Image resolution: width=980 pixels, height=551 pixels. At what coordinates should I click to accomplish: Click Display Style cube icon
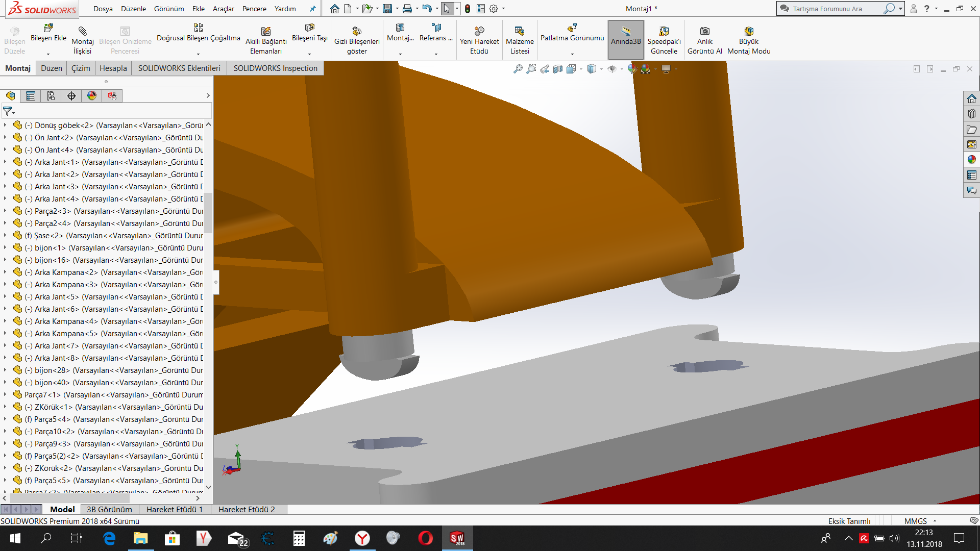[592, 69]
